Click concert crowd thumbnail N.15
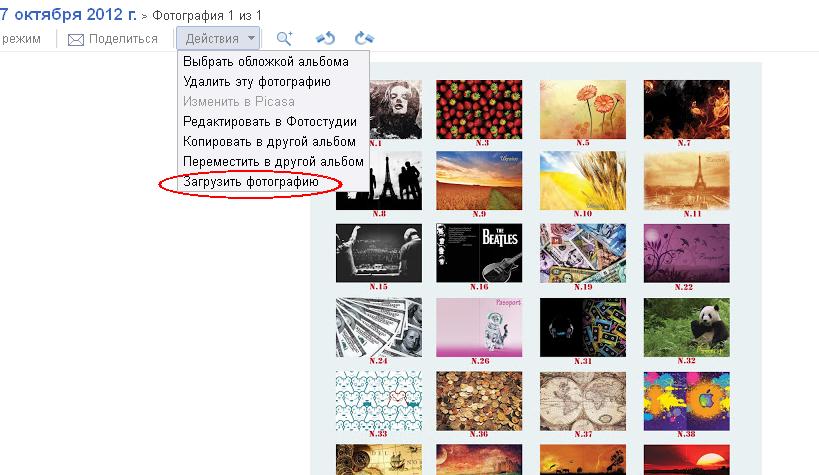Image resolution: width=819 pixels, height=475 pixels. 379,253
